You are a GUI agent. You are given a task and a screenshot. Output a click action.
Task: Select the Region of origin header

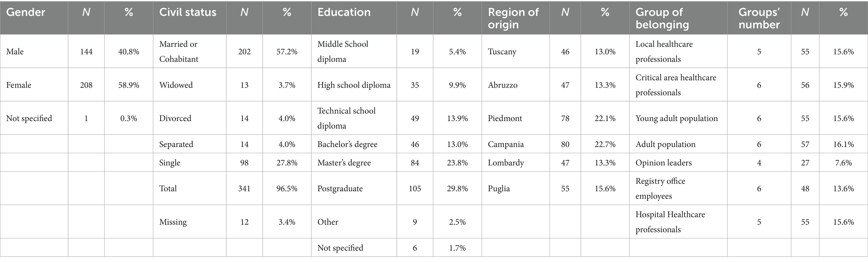pyautogui.click(x=513, y=18)
